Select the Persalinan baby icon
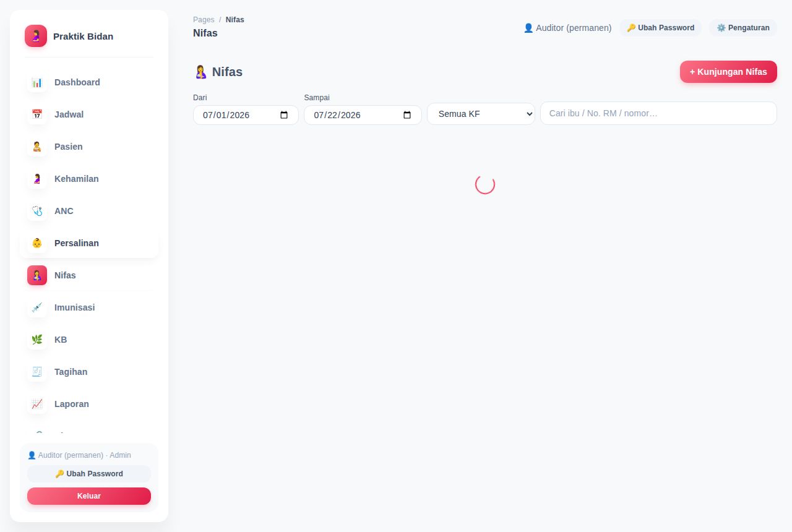 coord(37,243)
